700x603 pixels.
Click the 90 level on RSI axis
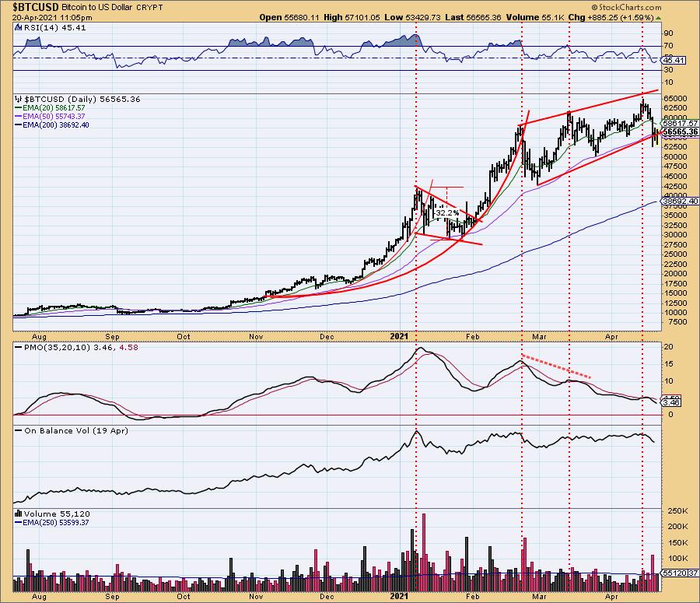[668, 33]
